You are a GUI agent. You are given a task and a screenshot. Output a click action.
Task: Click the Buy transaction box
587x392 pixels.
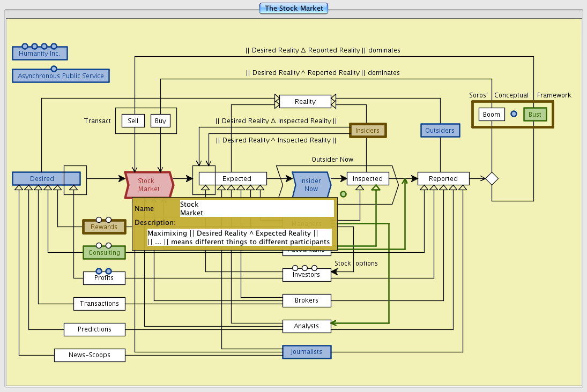[x=160, y=121]
